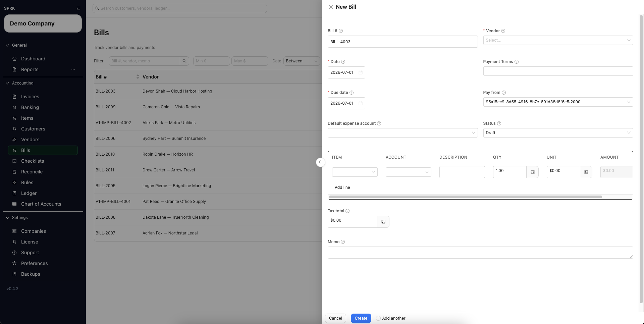Click the Banking building icon

14,107
